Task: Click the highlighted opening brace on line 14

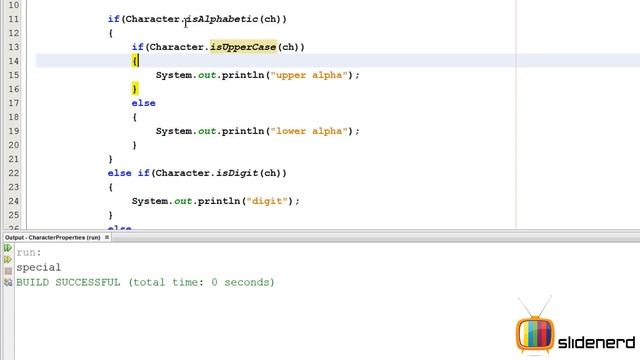Action: click(x=135, y=61)
